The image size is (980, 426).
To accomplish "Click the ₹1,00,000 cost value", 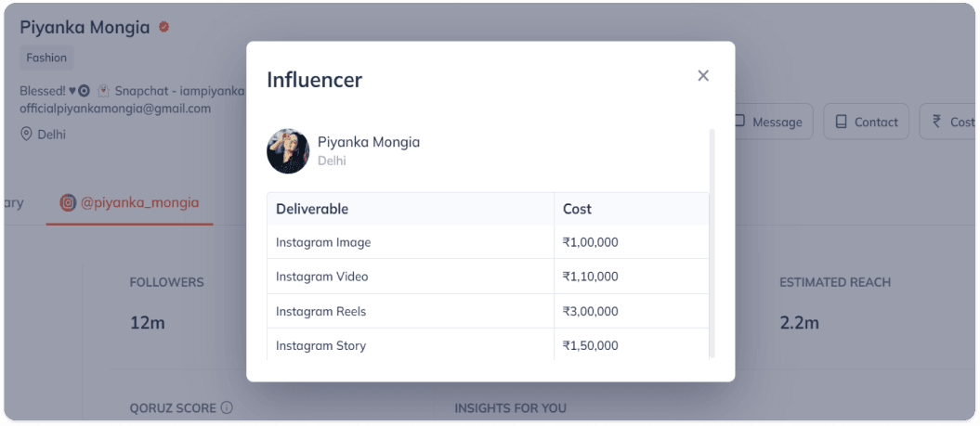I will pyautogui.click(x=590, y=242).
